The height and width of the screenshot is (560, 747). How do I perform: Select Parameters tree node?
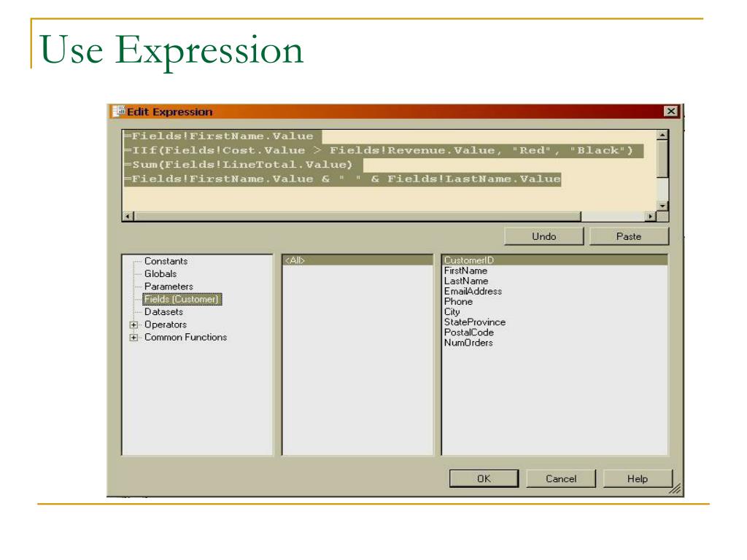coord(169,286)
